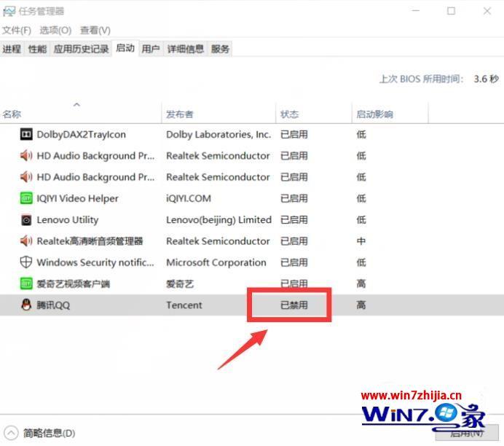Image resolution: width=504 pixels, height=446 pixels.
Task: Click the Realtek高清晰音频管理器 speaker icon
Action: [26, 240]
